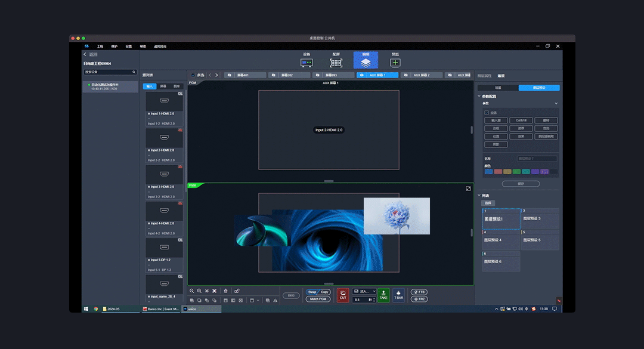This screenshot has height=349, width=644.
Task: Collapse the 参数 row using right chevron
Action: coord(556,103)
